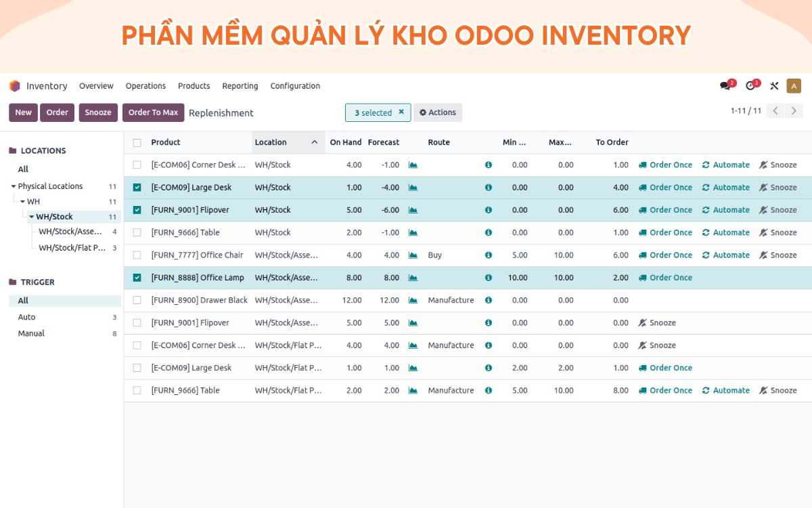The image size is (812, 508).
Task: Open the messages chat icon
Action: point(727,85)
